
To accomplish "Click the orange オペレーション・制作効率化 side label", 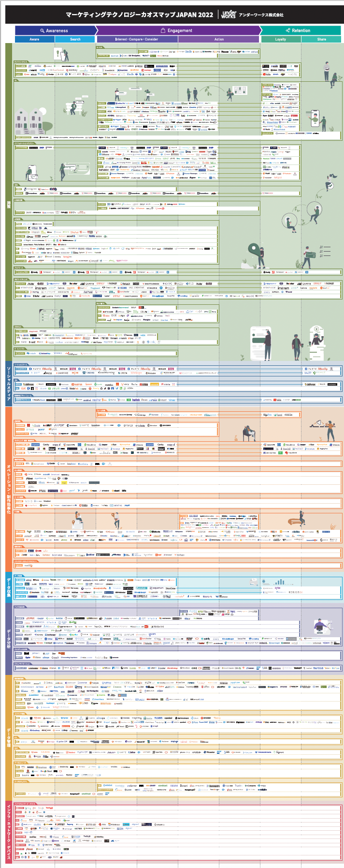I will [x=9, y=489].
